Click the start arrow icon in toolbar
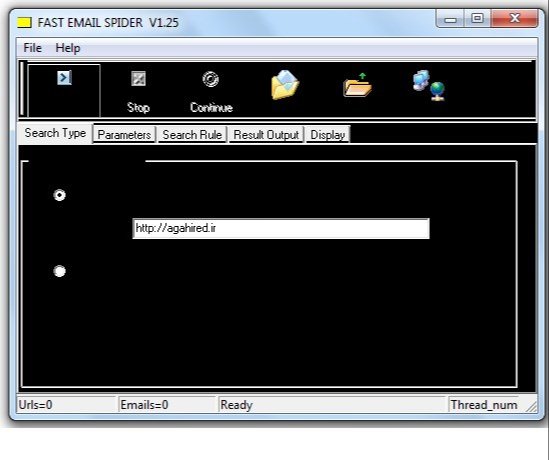The height and width of the screenshot is (460, 549). pos(64,78)
